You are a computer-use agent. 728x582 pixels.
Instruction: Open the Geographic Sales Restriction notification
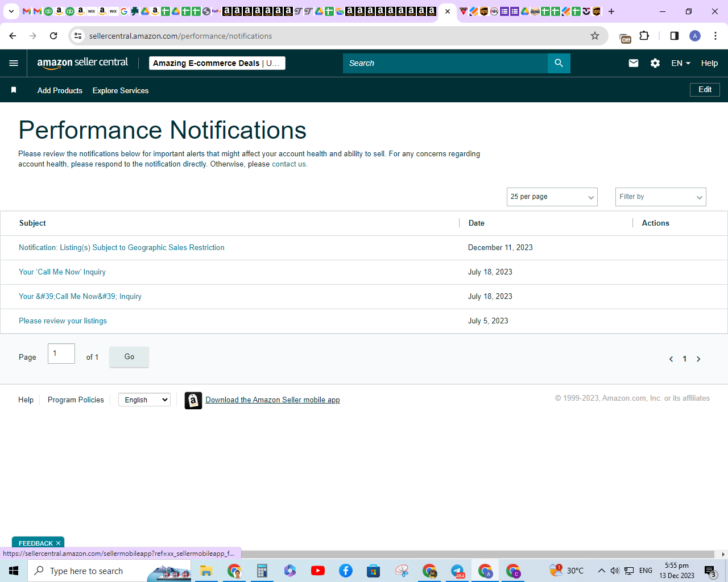122,248
